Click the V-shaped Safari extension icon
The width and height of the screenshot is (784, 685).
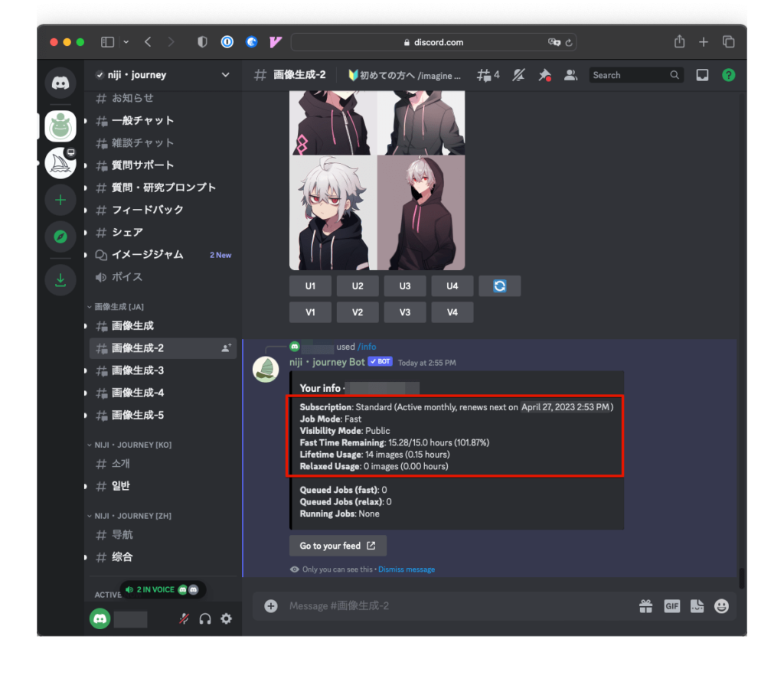(x=276, y=42)
